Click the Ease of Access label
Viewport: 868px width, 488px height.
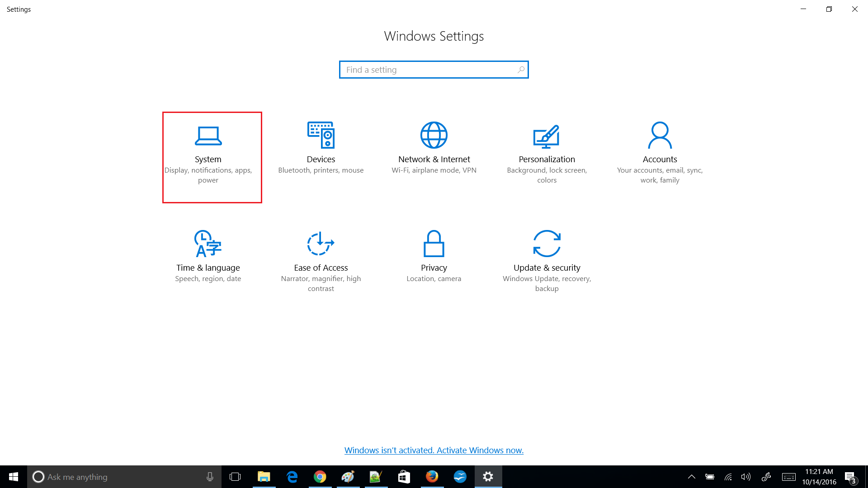point(321,267)
